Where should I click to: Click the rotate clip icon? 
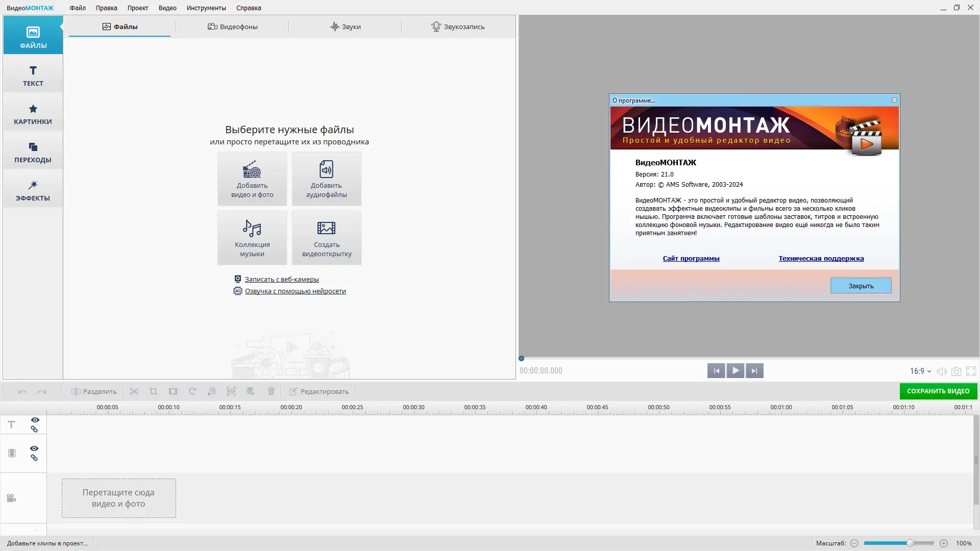pos(192,391)
